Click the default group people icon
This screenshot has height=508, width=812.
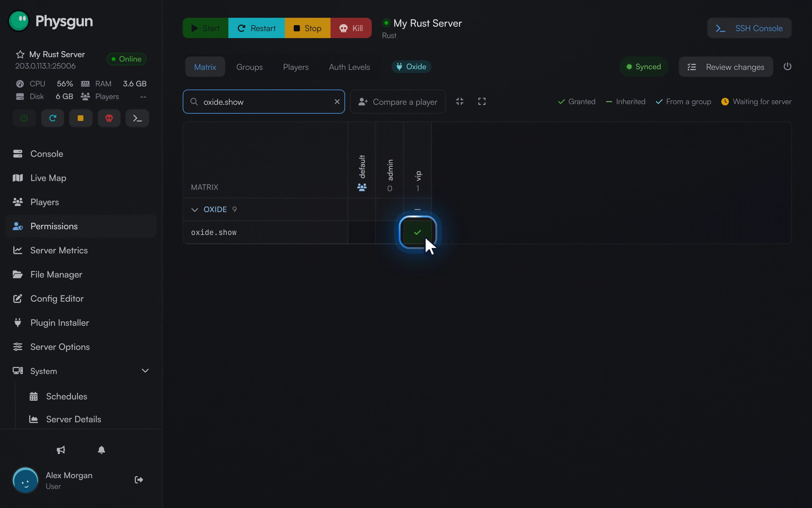click(362, 187)
